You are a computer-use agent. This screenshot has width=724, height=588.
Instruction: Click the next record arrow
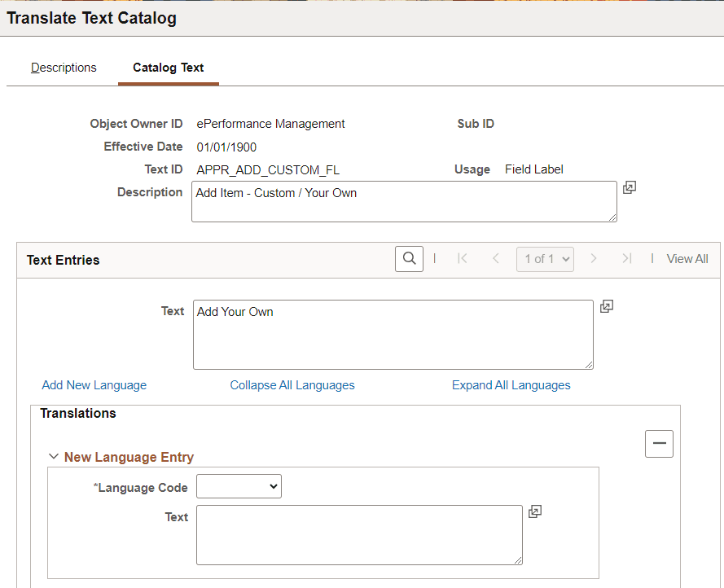tap(594, 258)
